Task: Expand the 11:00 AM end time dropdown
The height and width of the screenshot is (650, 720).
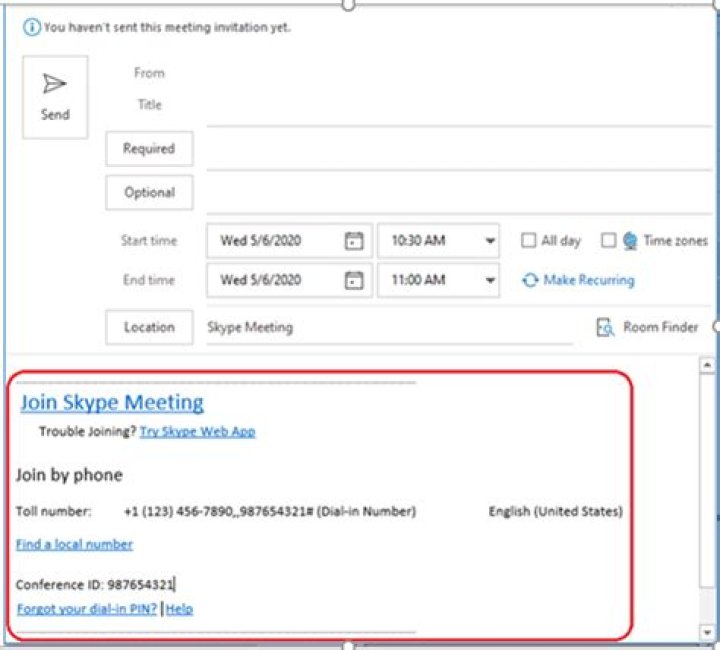Action: pyautogui.click(x=490, y=280)
